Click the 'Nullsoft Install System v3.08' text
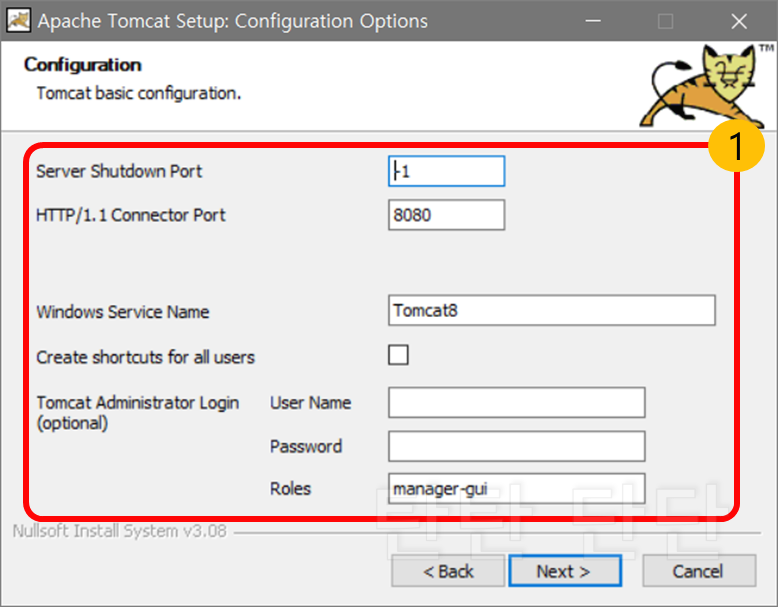Screen dimensions: 778x607 [x=120, y=531]
